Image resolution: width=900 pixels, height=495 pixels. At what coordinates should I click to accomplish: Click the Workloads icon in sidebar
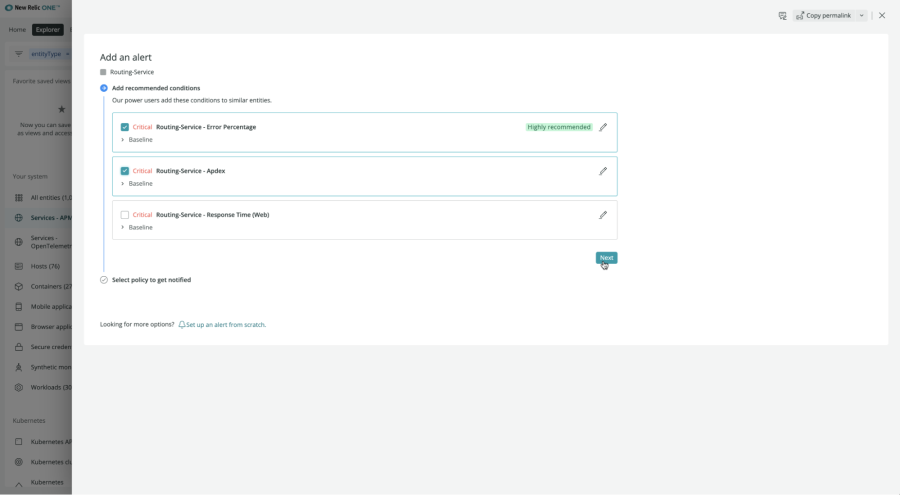tap(19, 387)
